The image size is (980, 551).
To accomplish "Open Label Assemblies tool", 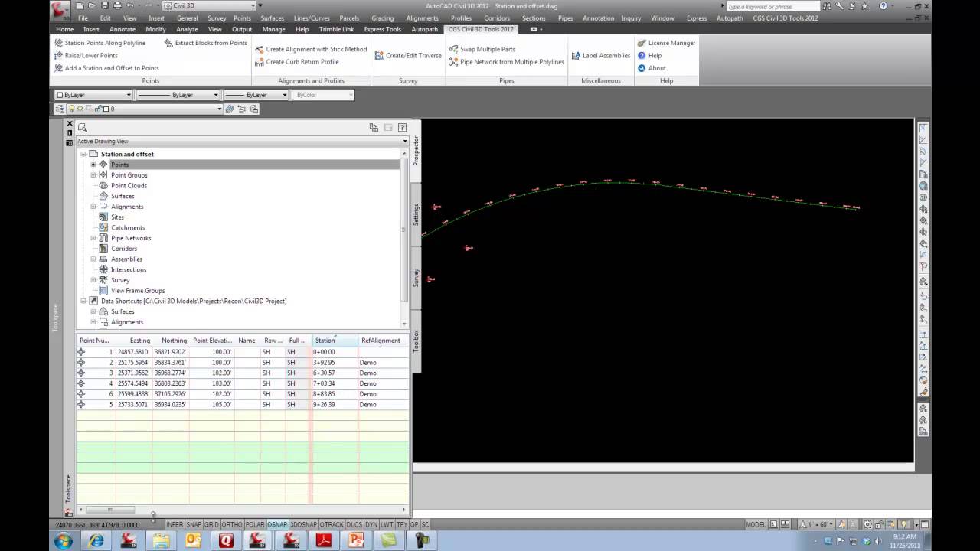I will [x=601, y=55].
